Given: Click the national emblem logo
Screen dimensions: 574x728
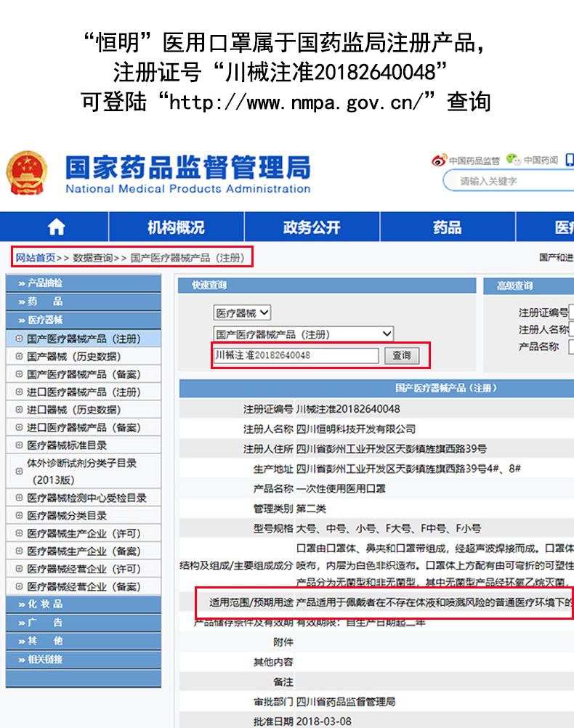Looking at the screenshot, I should pos(27,173).
